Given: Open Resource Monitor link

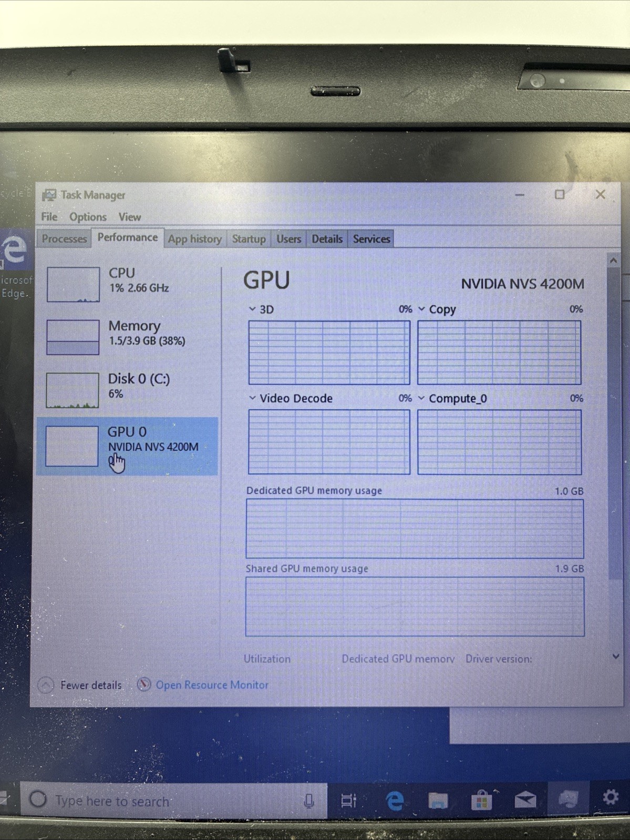Looking at the screenshot, I should (x=212, y=685).
